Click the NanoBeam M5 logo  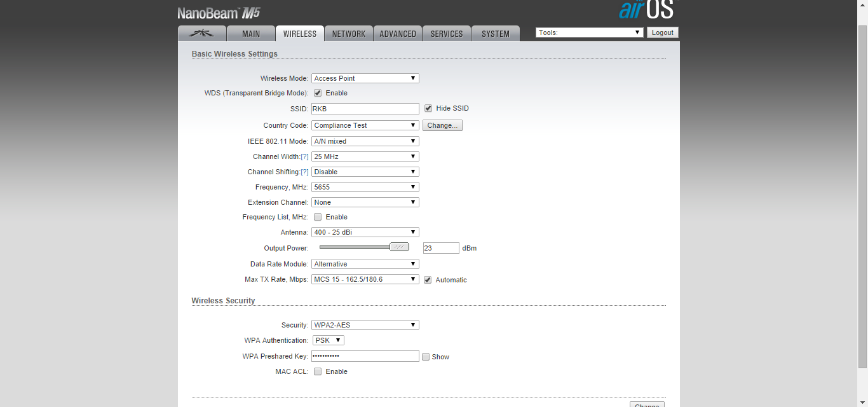(218, 13)
